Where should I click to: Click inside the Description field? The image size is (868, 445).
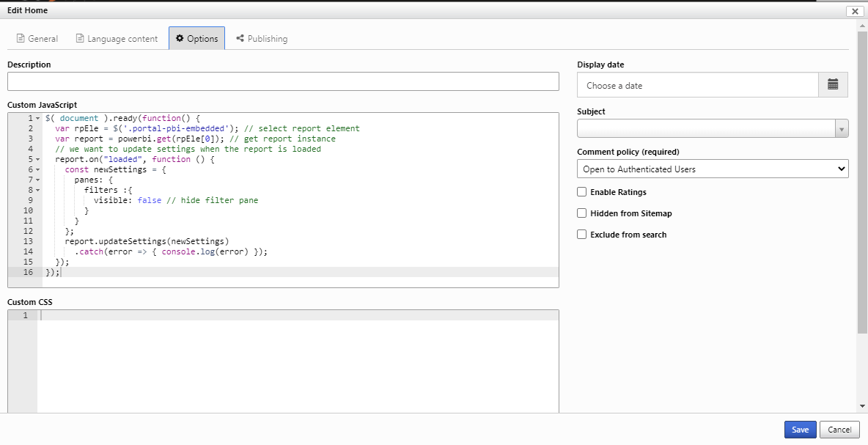click(x=282, y=81)
